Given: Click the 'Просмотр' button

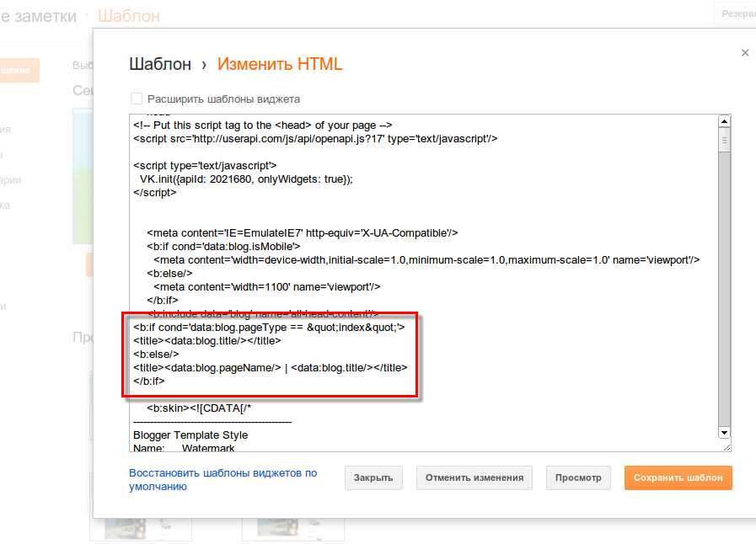Looking at the screenshot, I should click(578, 477).
